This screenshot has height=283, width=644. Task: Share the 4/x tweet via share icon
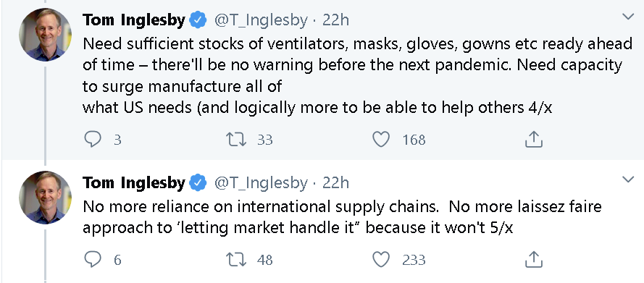pyautogui.click(x=534, y=140)
